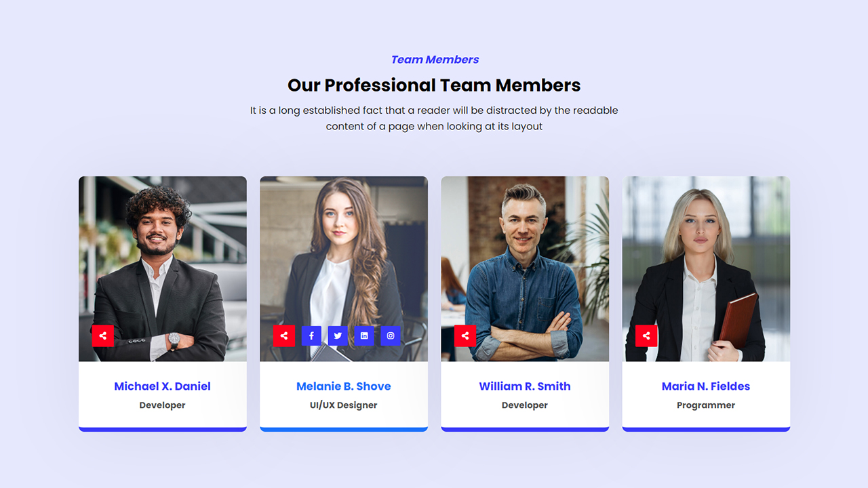Open Melanie B. Shove name link
868x488 pixels.
point(344,386)
